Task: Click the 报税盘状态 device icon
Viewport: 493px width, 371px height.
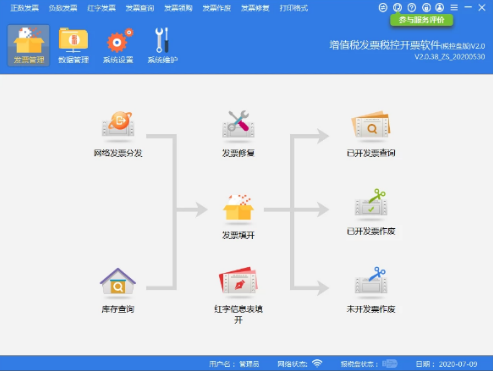Action: pos(390,363)
